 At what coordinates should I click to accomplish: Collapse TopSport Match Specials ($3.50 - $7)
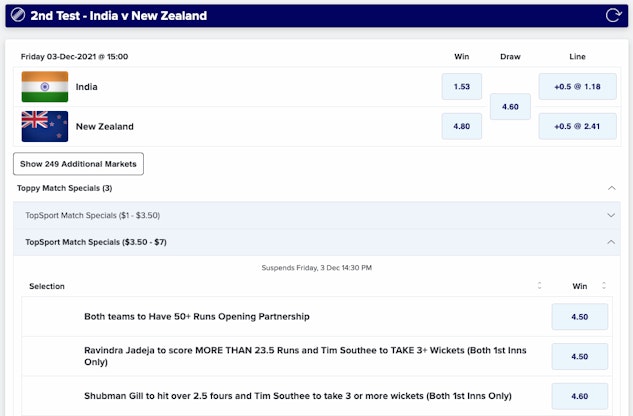611,242
